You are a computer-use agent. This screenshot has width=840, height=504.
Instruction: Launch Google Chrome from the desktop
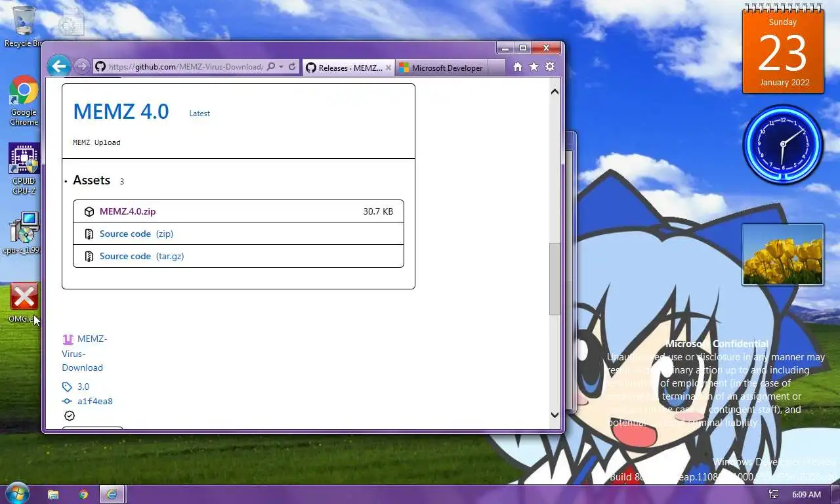pyautogui.click(x=24, y=101)
